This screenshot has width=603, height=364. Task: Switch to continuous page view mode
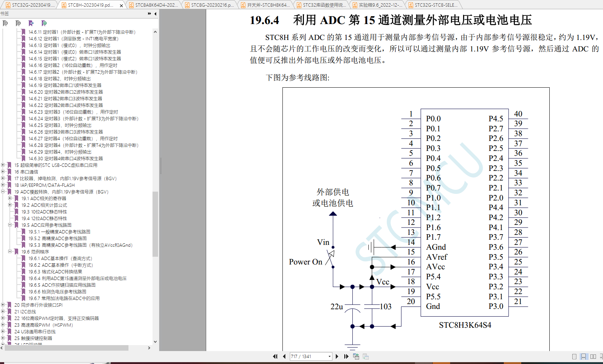point(583,357)
